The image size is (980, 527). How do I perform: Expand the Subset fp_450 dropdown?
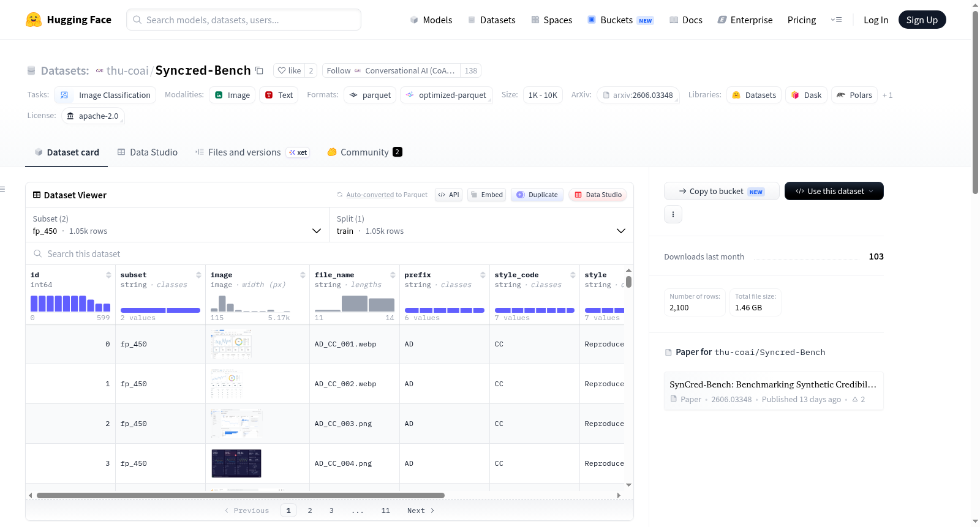(178, 225)
